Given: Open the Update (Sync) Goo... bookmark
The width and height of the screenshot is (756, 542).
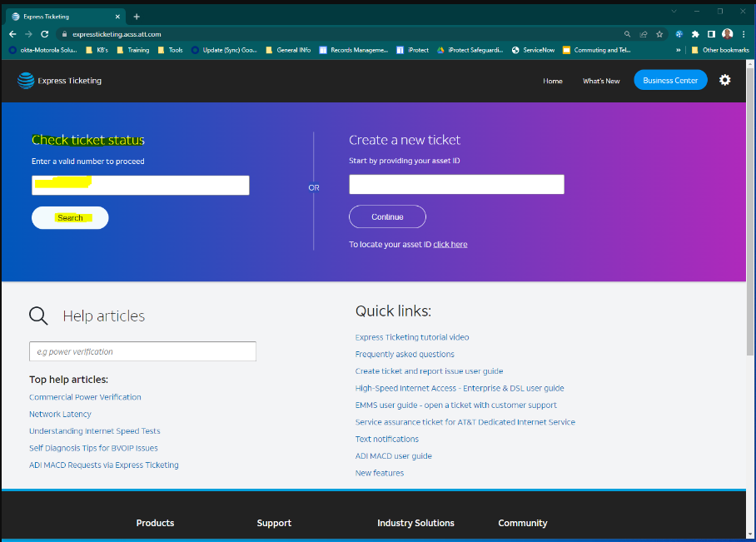Looking at the screenshot, I should pyautogui.click(x=224, y=50).
